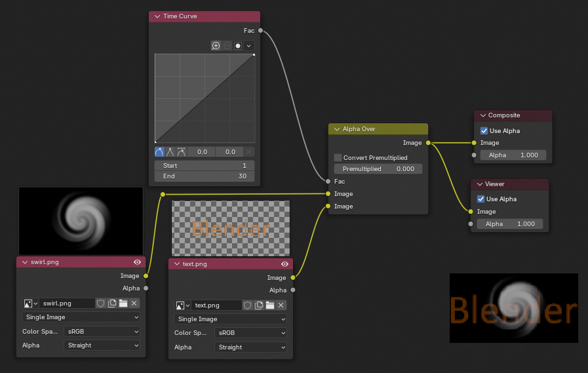The height and width of the screenshot is (373, 588).
Task: Unlink the text.png image
Action: tap(281, 305)
